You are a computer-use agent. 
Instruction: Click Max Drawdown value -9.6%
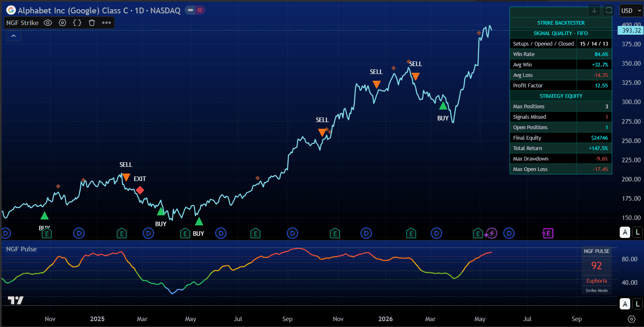coord(602,159)
